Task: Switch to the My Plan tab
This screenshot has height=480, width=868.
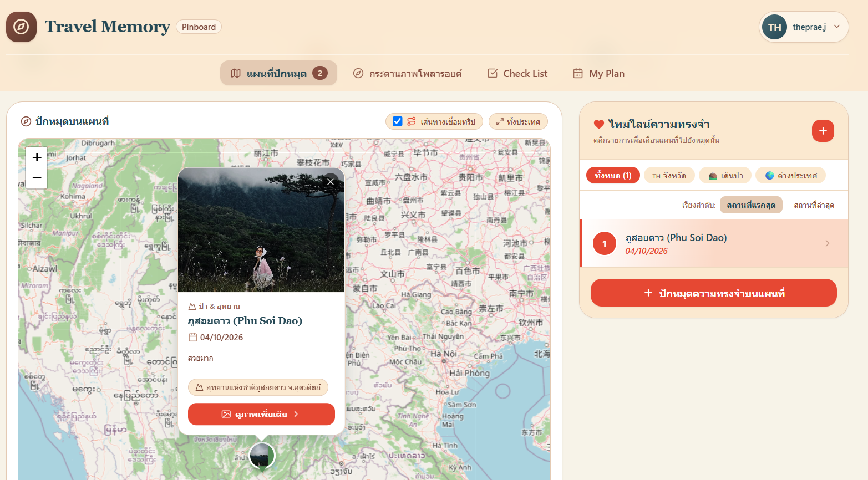Action: (598, 73)
